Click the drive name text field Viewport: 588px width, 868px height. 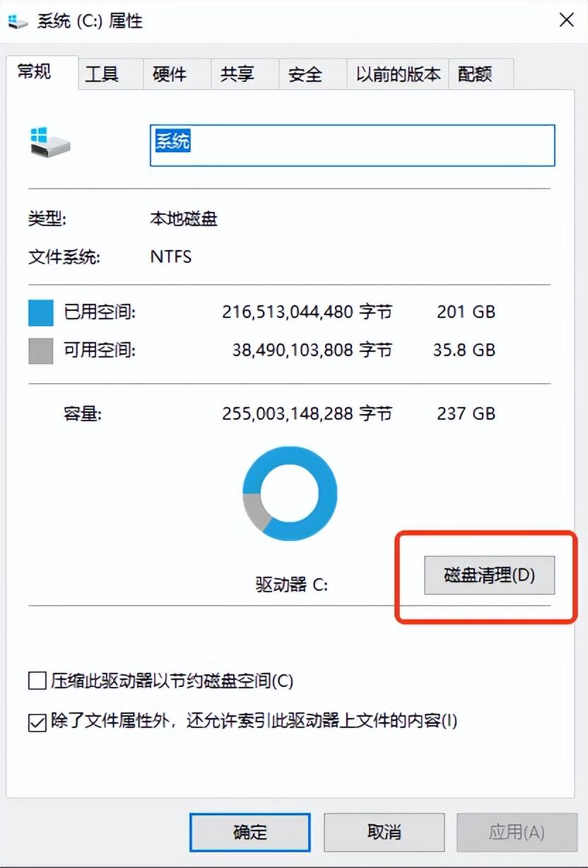click(x=352, y=146)
